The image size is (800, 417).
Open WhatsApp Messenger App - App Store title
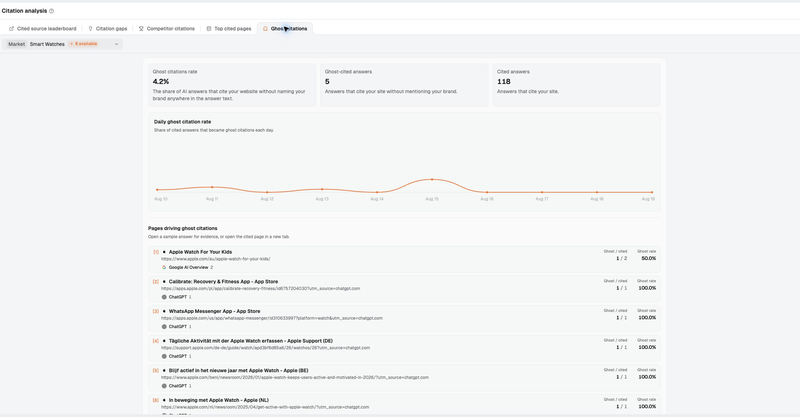click(x=214, y=311)
